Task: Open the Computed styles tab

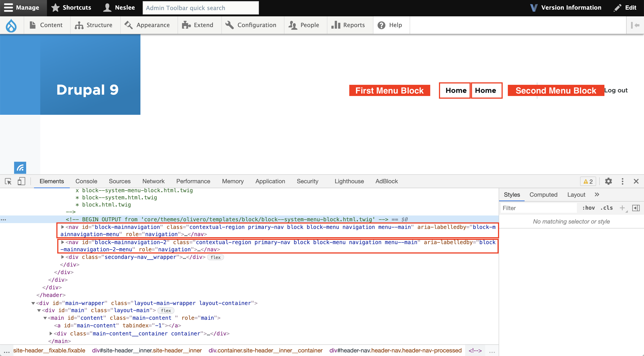Action: coord(544,194)
